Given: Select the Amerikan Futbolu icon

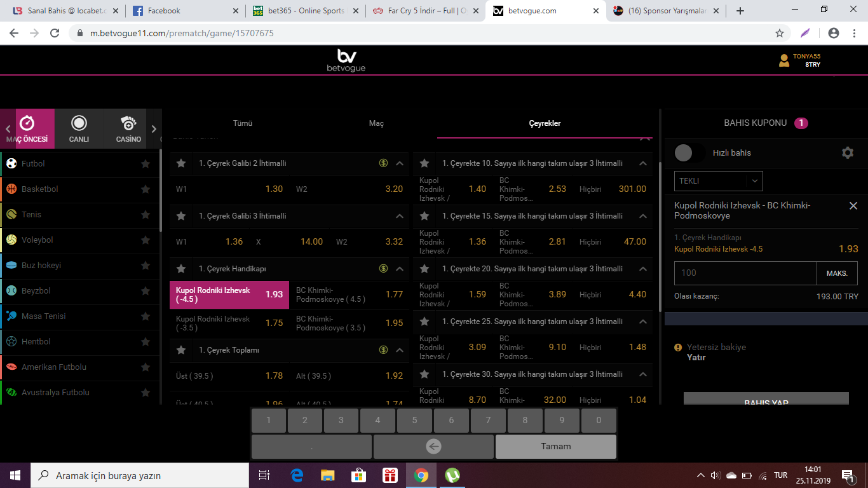Looking at the screenshot, I should click(11, 367).
